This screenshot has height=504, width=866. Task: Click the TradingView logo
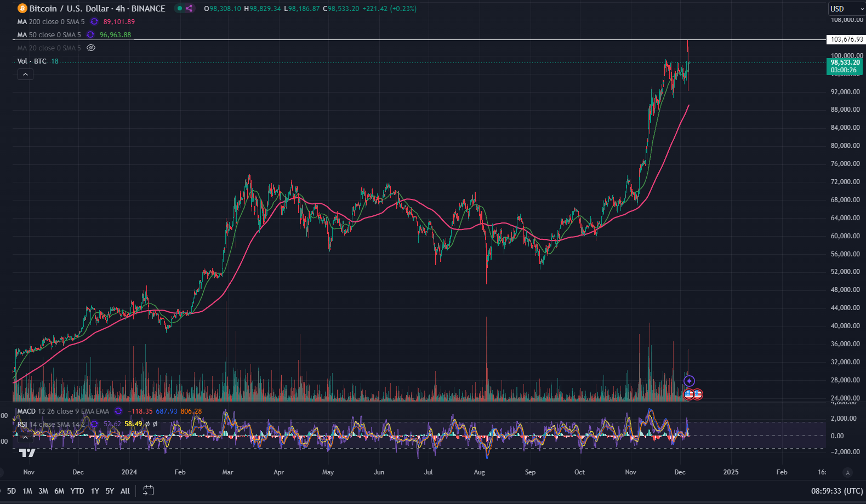(x=27, y=453)
